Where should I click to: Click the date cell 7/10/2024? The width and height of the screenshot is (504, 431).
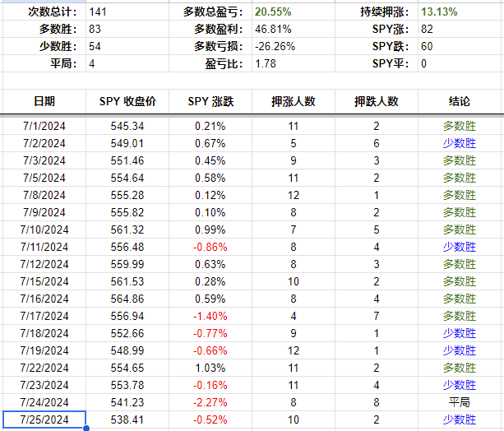coord(44,229)
